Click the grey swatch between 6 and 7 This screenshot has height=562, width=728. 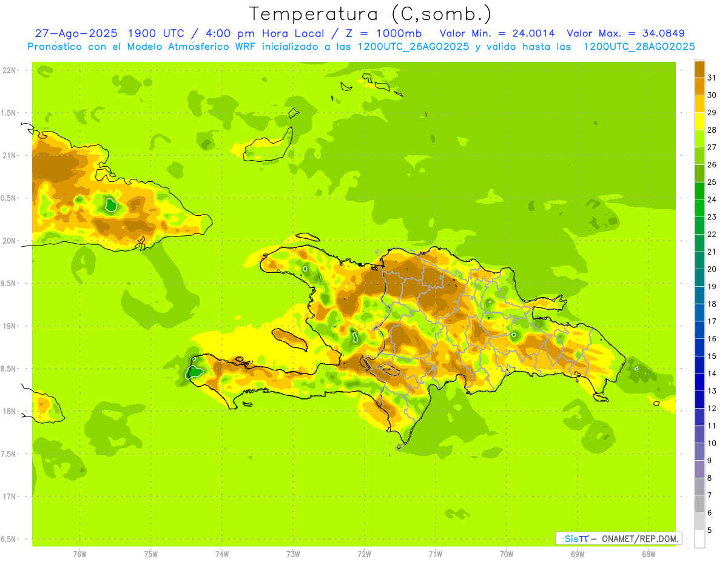pos(699,504)
